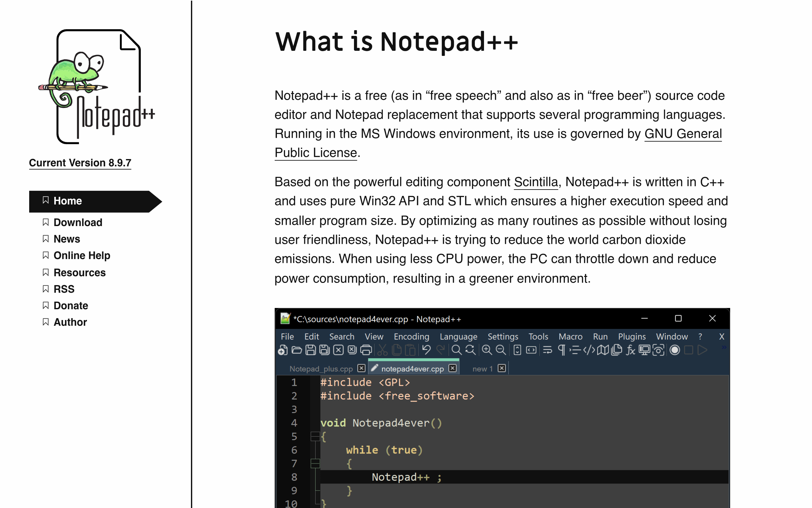Screen dimensions: 812x508
Task: Toggle the Indent Guide icon
Action: (x=575, y=350)
